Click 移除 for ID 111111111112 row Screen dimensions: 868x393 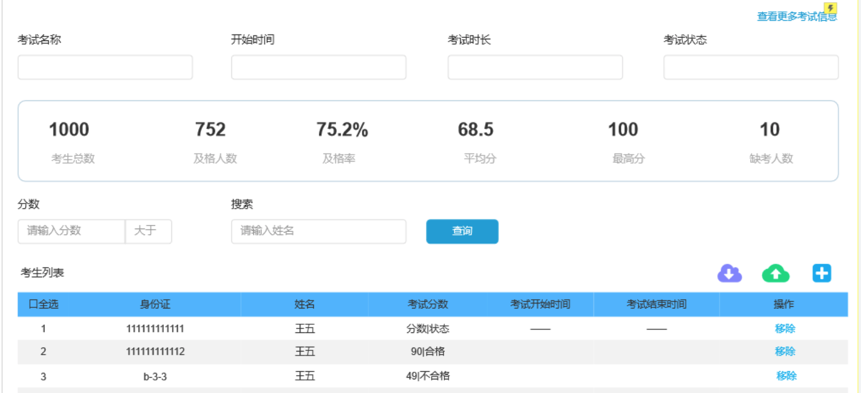[x=785, y=352]
